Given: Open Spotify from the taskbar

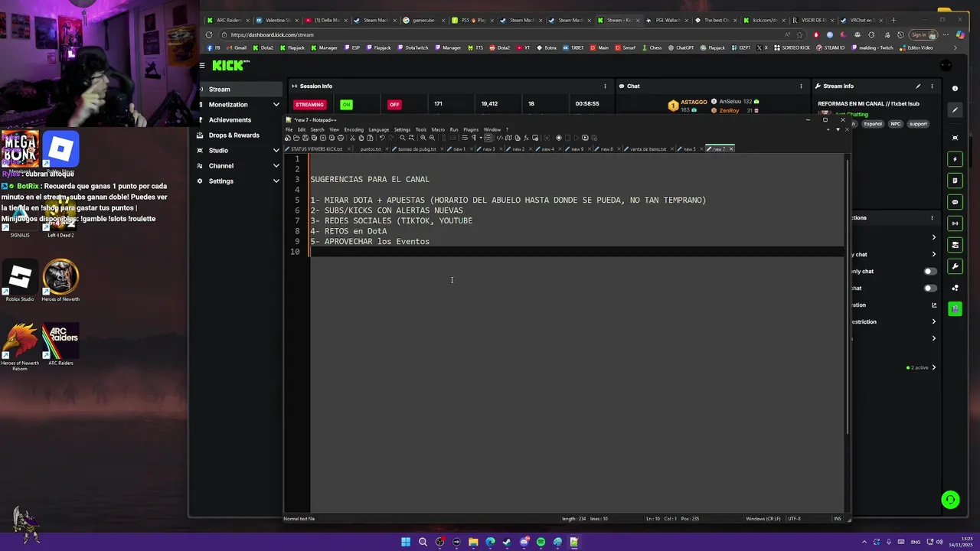Looking at the screenshot, I should tap(541, 542).
